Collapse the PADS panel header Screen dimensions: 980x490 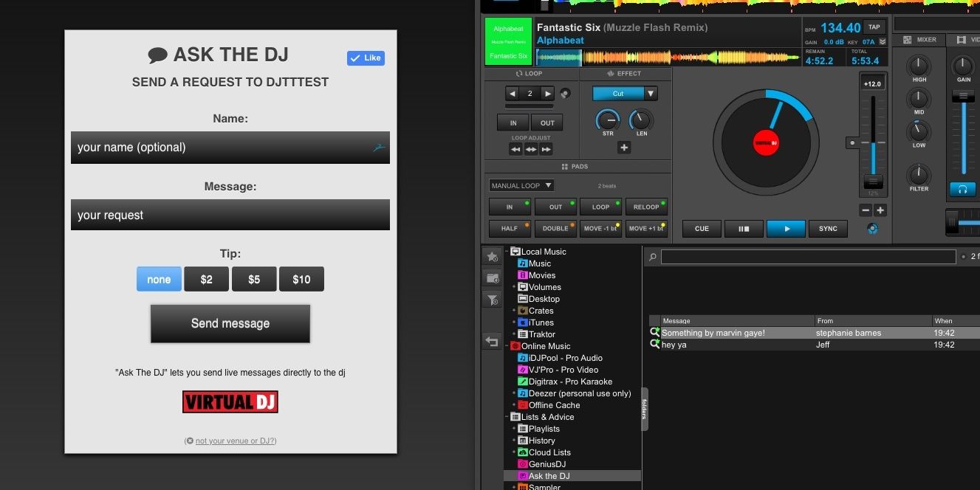click(x=578, y=166)
